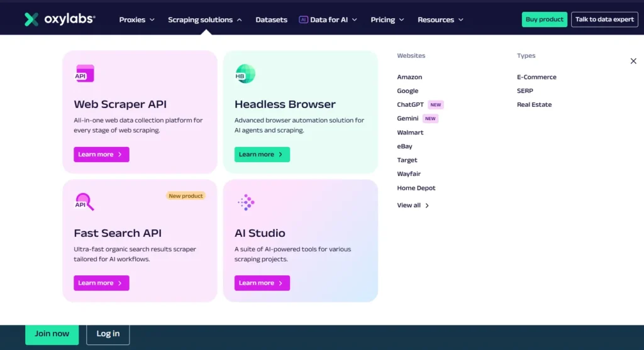Close the mega menu with X
This screenshot has height=350, width=644.
click(x=633, y=61)
